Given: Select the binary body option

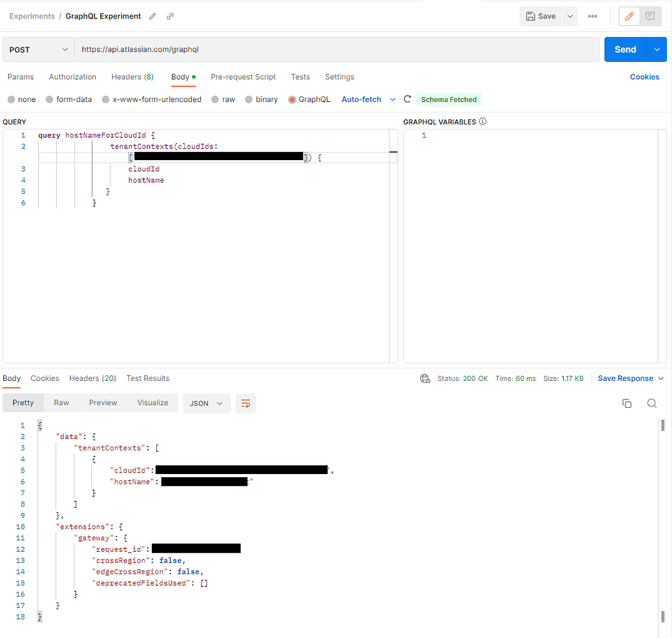Looking at the screenshot, I should [267, 99].
